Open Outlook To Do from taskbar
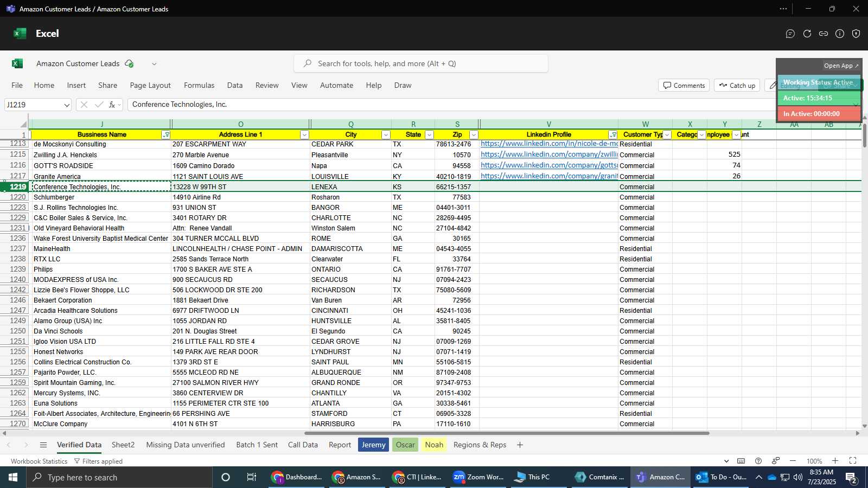 pos(722,477)
